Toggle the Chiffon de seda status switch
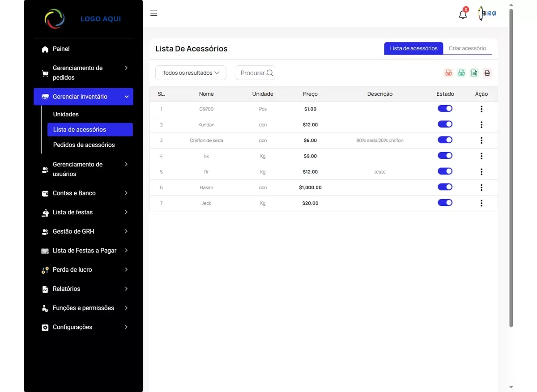This screenshot has height=392, width=537. [445, 140]
